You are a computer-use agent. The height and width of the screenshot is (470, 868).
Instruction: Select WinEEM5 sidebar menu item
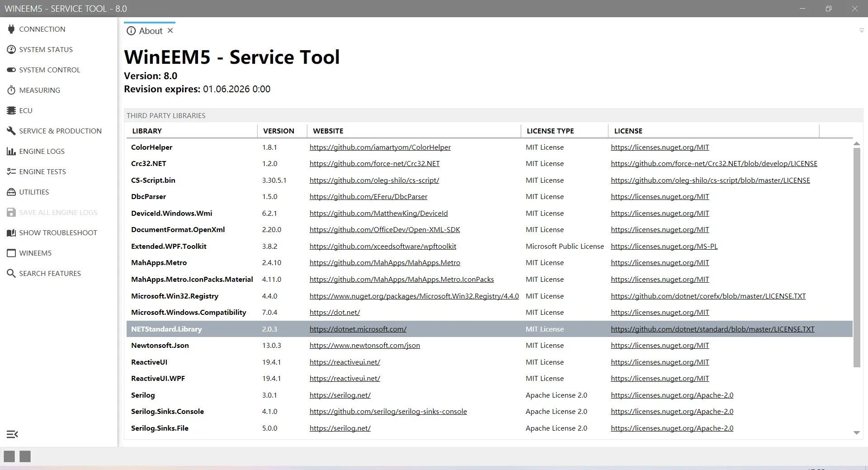35,253
